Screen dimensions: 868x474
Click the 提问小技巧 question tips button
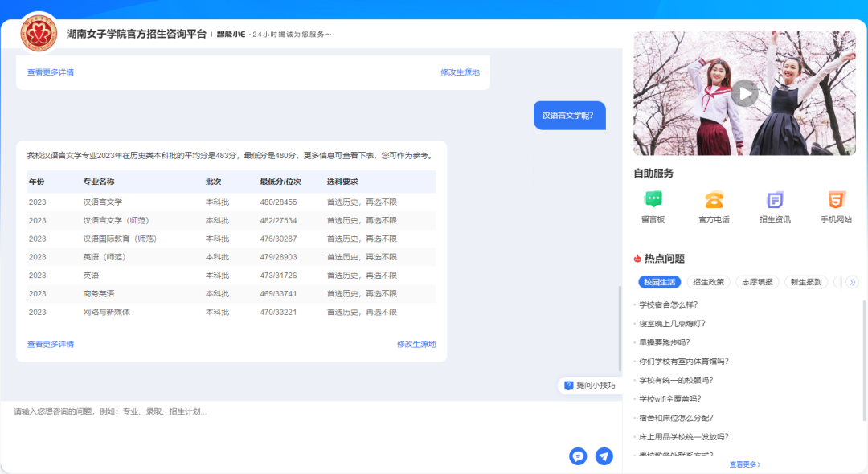click(590, 386)
